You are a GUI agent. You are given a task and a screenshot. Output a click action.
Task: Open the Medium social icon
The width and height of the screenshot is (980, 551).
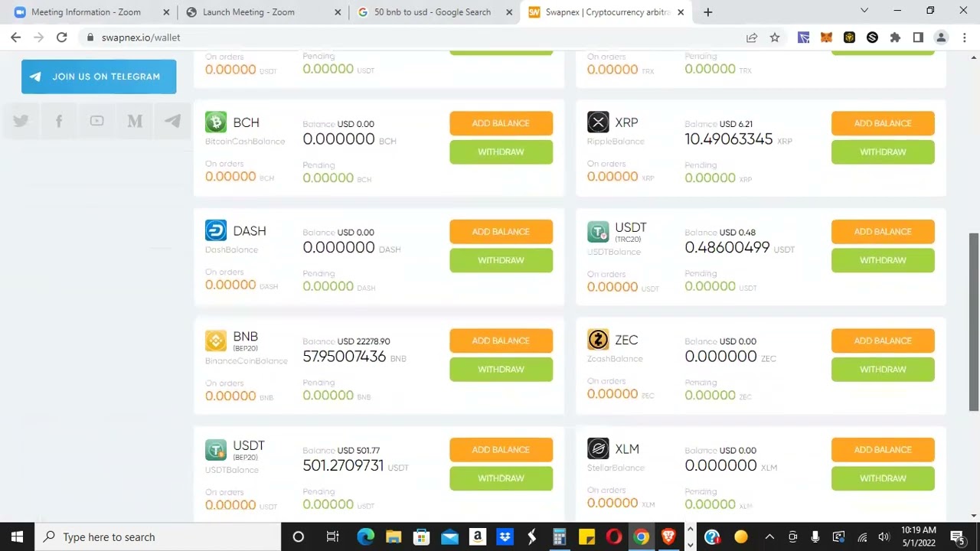click(135, 121)
